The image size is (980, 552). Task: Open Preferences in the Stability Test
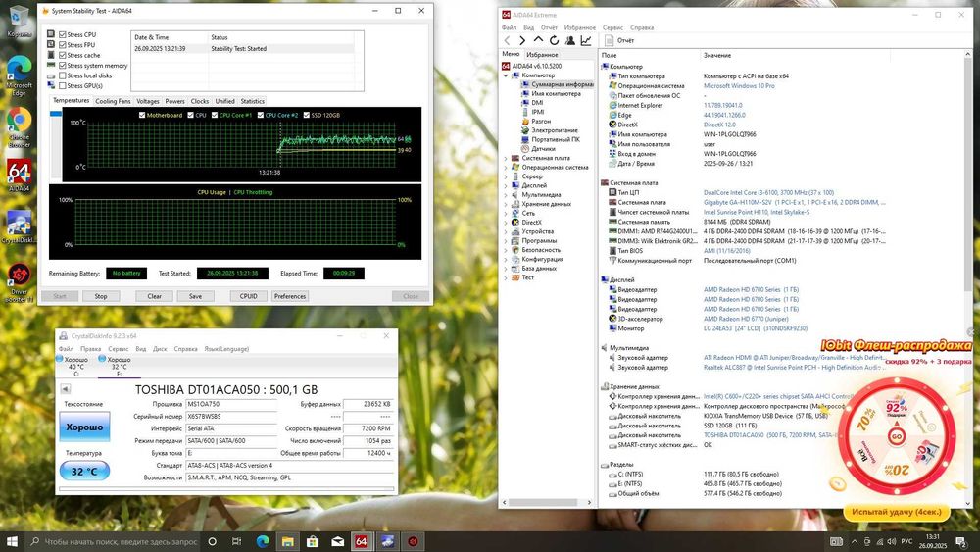coord(290,296)
